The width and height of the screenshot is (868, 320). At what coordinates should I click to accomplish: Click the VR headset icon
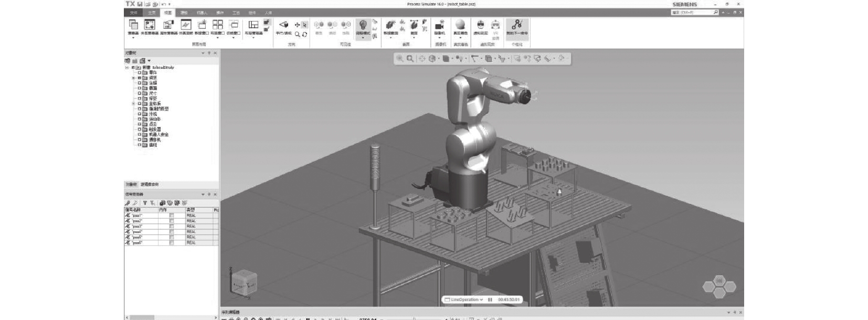pyautogui.click(x=495, y=26)
